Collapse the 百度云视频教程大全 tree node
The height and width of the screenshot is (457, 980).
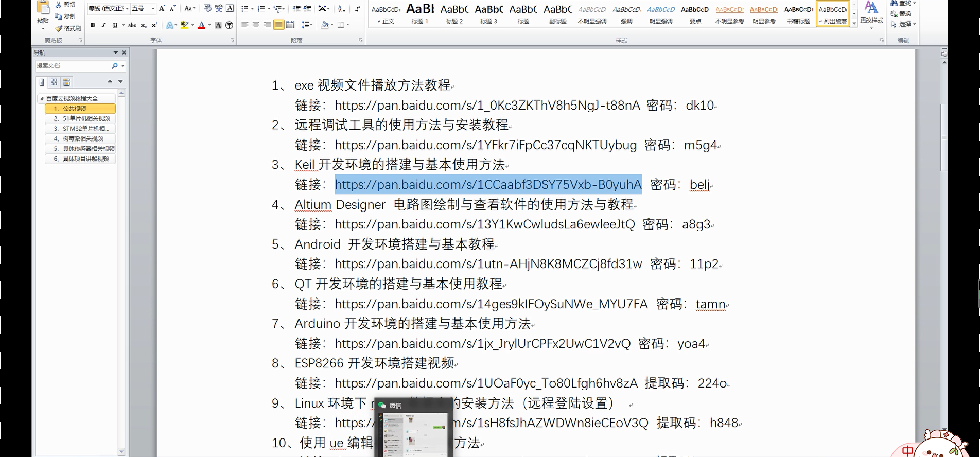42,98
